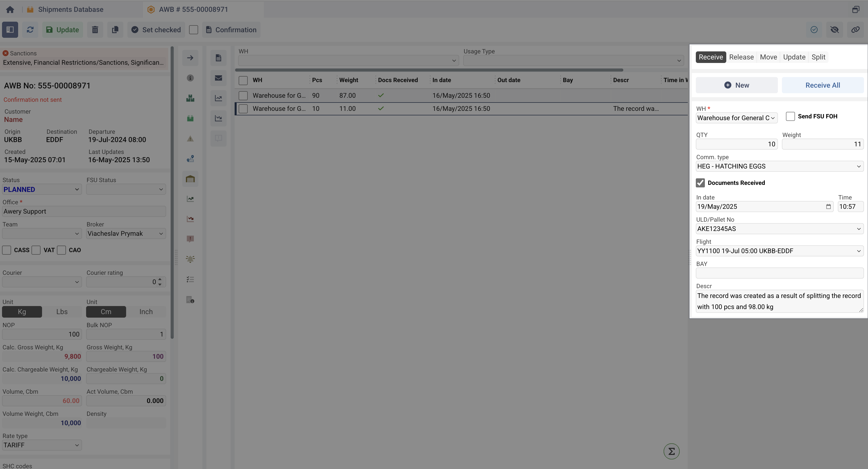Click the trash delete icon
Image resolution: width=868 pixels, height=469 pixels.
(95, 30)
